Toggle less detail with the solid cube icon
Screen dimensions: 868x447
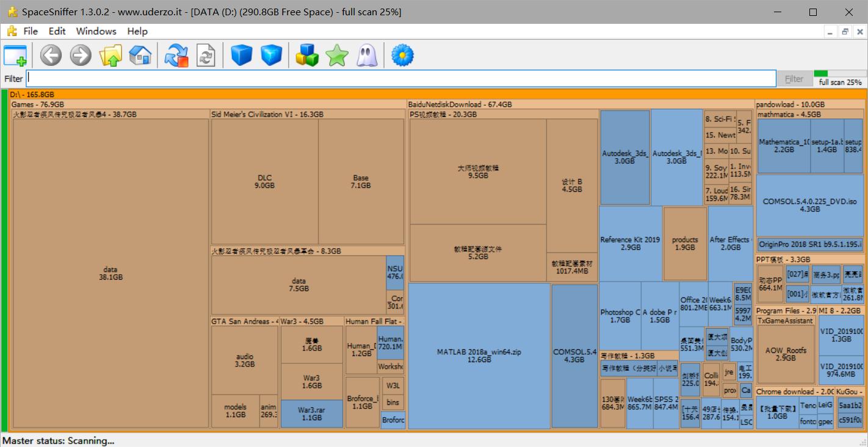[x=241, y=55]
